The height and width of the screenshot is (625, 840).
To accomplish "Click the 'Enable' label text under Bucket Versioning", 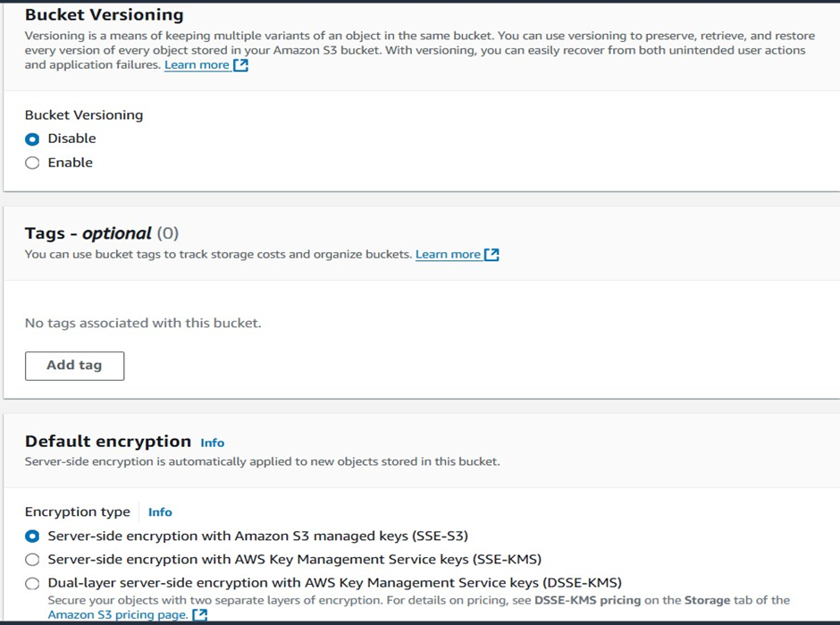I will click(x=70, y=163).
